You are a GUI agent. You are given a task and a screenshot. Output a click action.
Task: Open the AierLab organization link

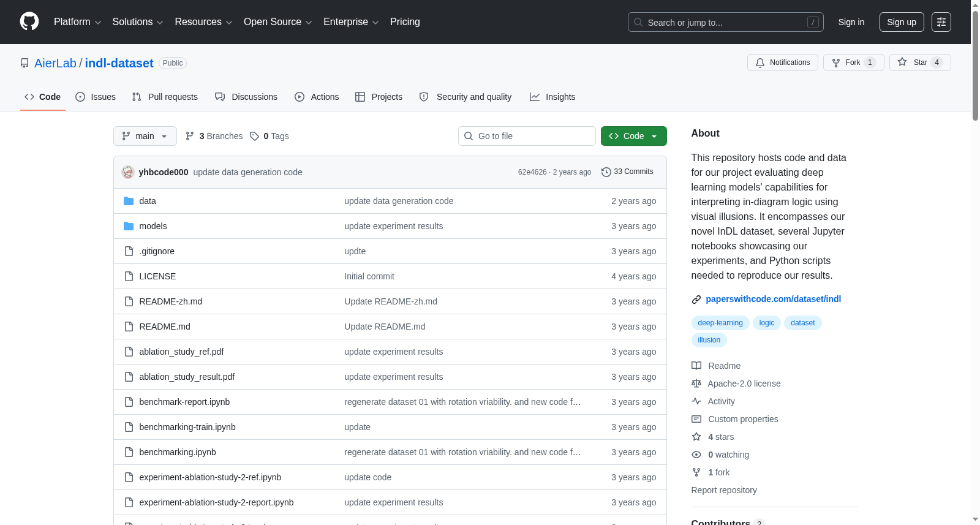[55, 63]
